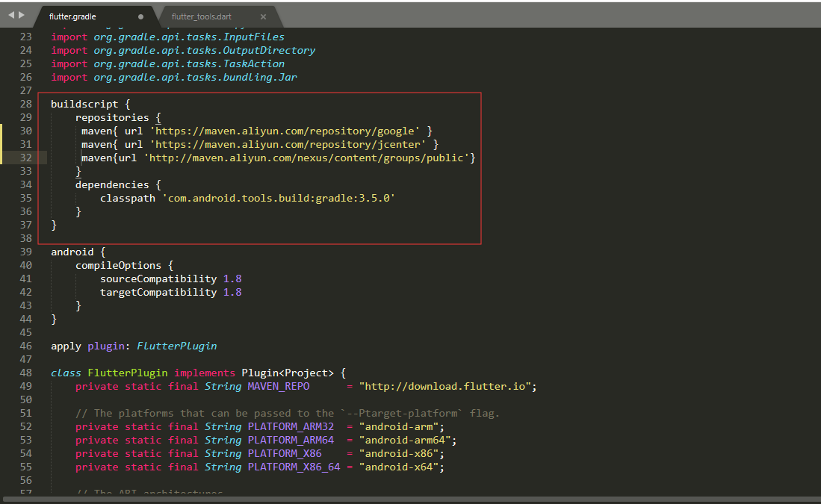Click the import bundling.Jar statement
This screenshot has width=821, height=504.
pyautogui.click(x=172, y=77)
